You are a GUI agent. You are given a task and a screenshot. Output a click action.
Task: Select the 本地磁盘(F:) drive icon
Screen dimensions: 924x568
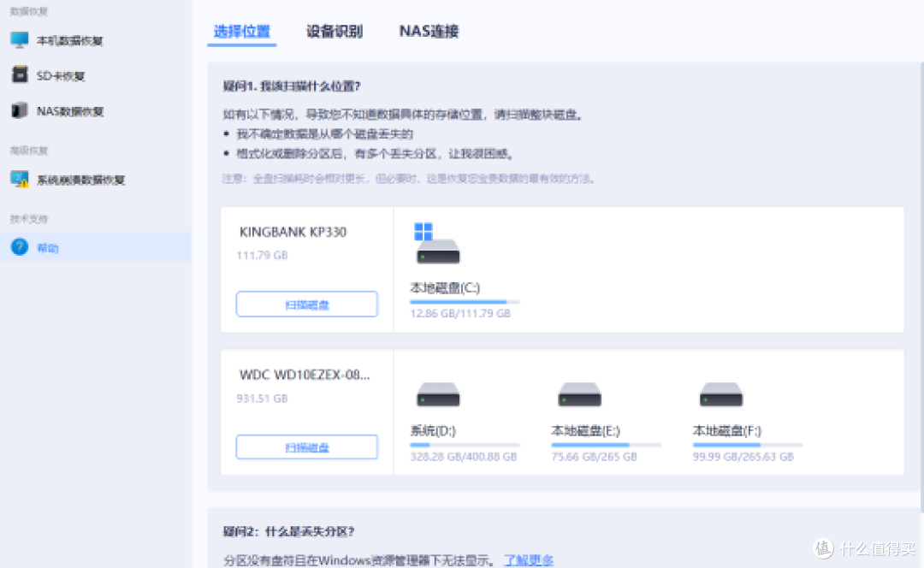pyautogui.click(x=720, y=394)
